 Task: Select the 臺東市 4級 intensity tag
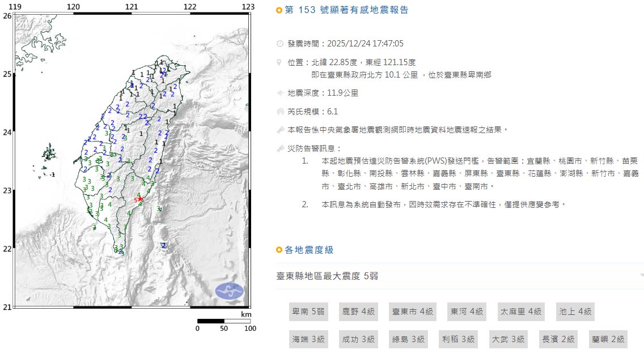click(x=412, y=311)
